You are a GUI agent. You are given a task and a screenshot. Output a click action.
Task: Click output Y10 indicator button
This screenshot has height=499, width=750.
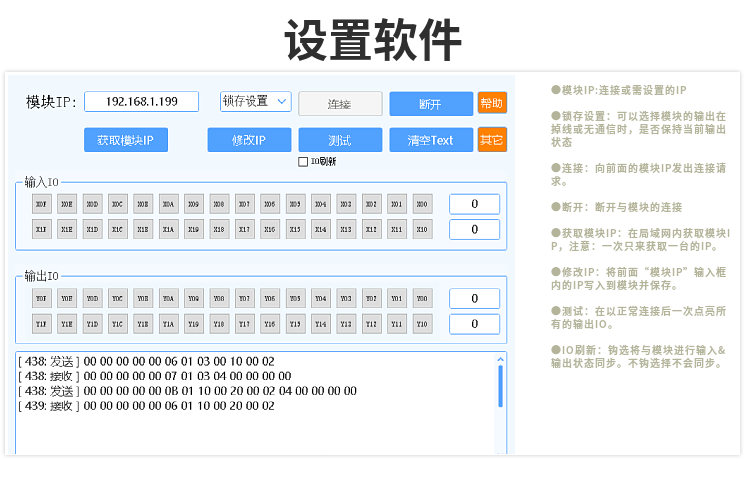pyautogui.click(x=422, y=324)
